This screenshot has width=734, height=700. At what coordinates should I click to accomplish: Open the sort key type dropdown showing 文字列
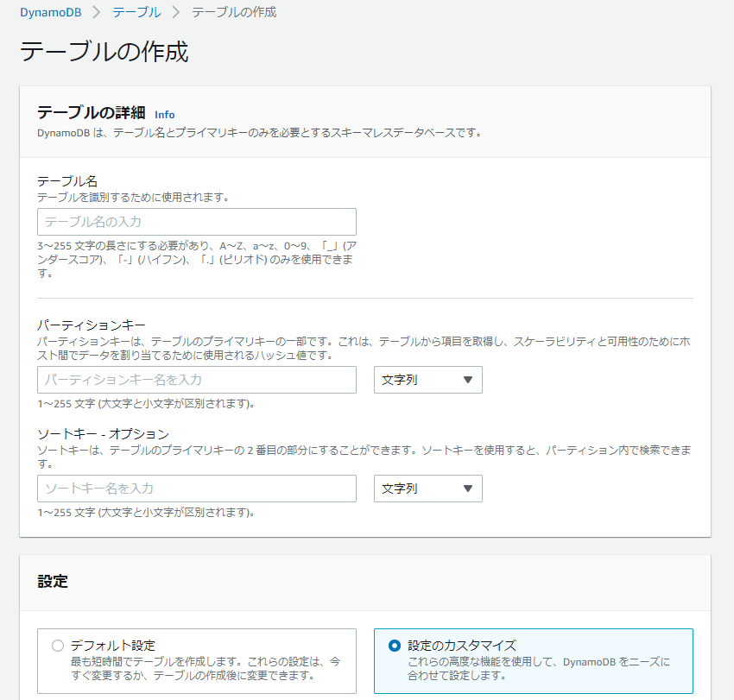point(427,489)
